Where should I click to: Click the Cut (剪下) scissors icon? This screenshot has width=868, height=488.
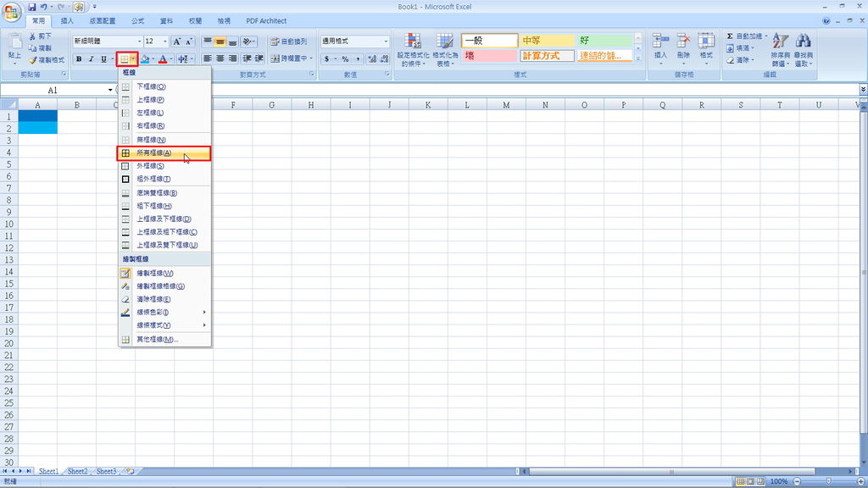(33, 36)
